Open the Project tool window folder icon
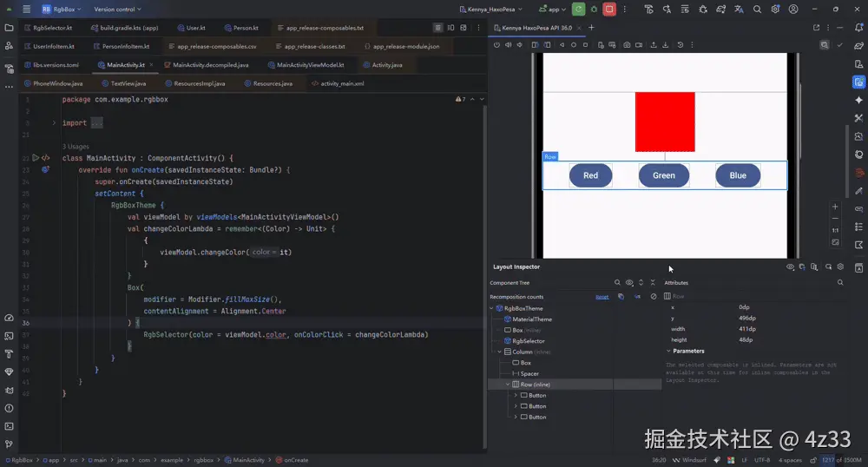Screen dimensions: 868x467 [x=9, y=28]
